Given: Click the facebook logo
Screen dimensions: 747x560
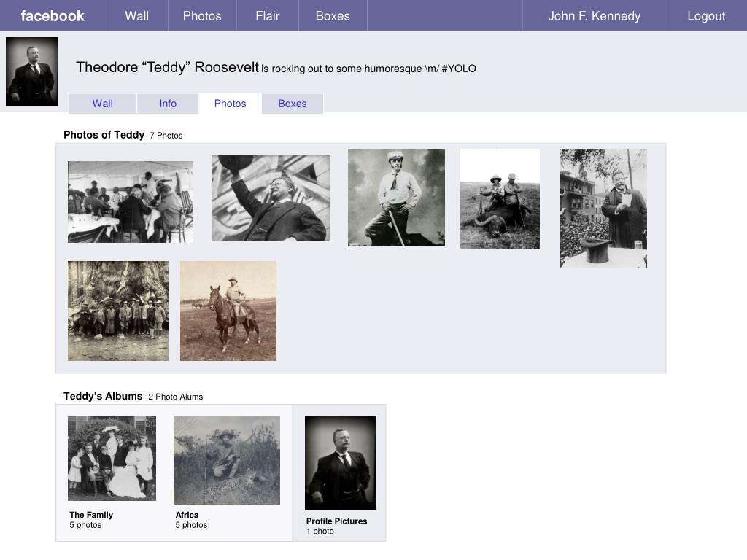Looking at the screenshot, I should click(53, 16).
